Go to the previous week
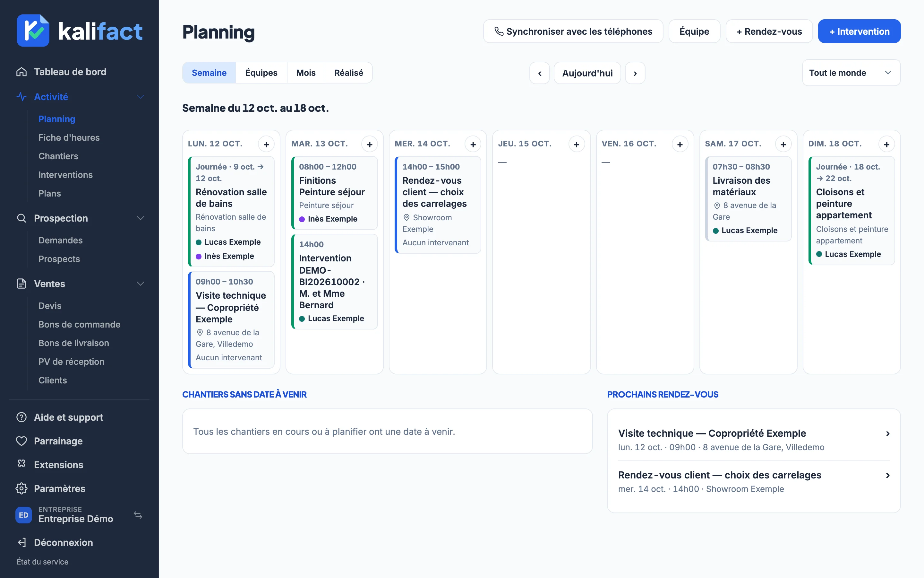Screen dimensions: 924x578 point(540,73)
